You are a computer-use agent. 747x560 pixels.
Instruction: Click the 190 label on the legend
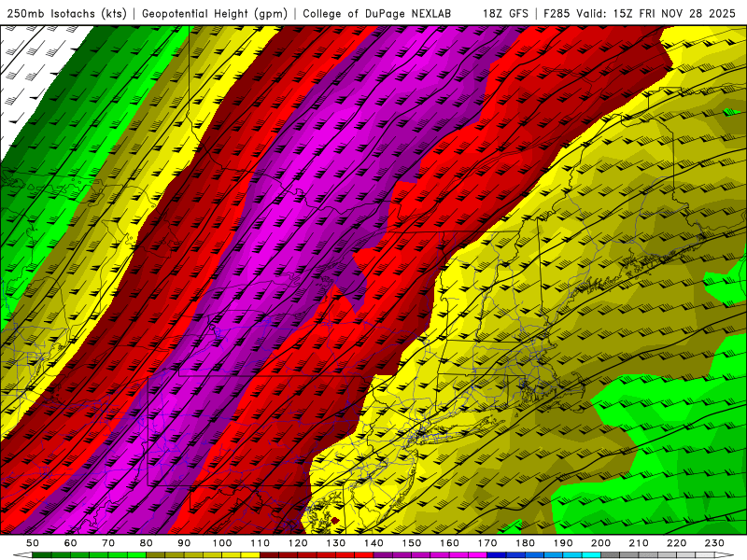coord(563,543)
